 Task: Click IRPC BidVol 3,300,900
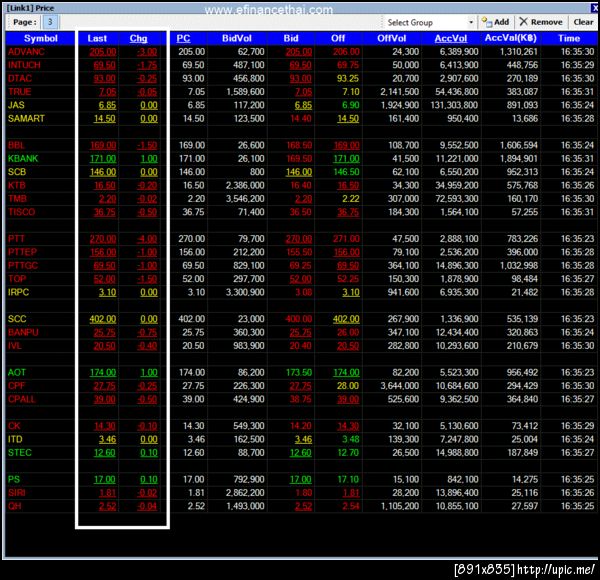click(x=245, y=292)
